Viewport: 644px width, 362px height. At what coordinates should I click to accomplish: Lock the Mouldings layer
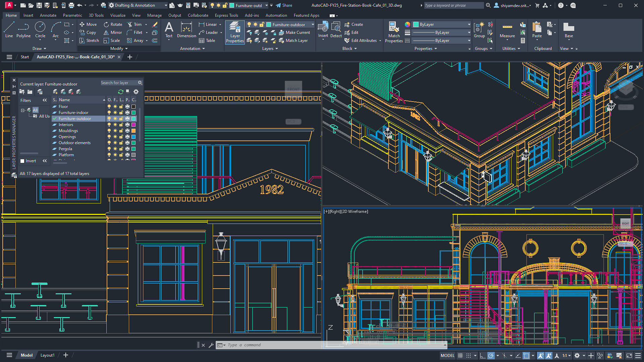pos(121,130)
